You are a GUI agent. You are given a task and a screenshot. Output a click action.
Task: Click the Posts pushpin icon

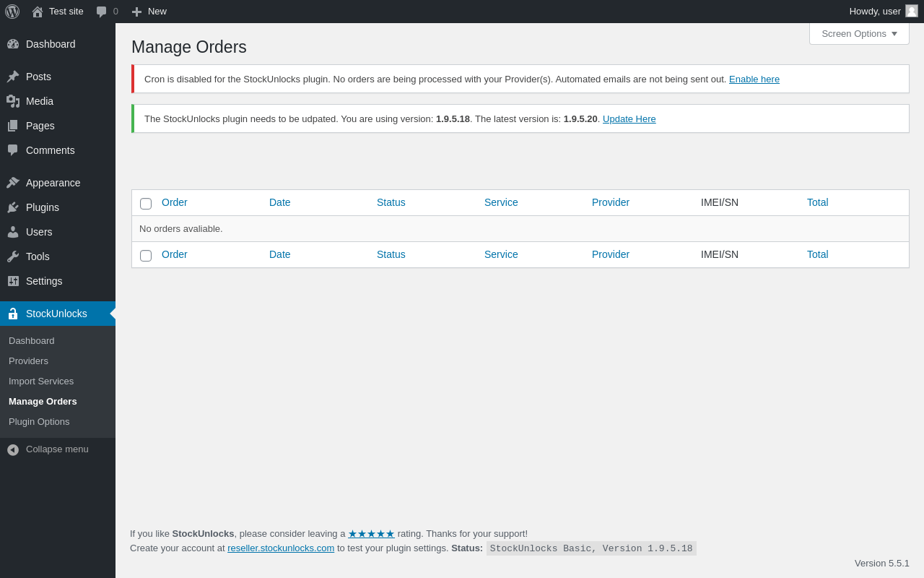[x=13, y=77]
